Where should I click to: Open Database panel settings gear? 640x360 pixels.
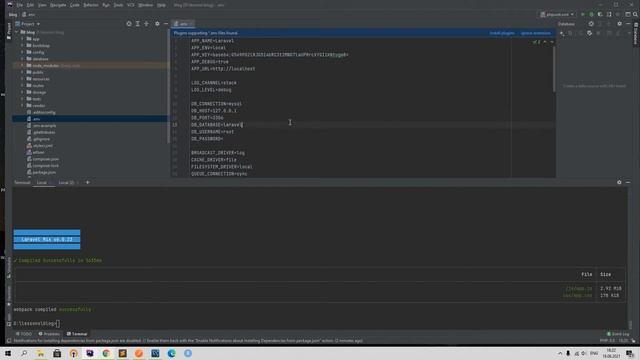(619, 24)
